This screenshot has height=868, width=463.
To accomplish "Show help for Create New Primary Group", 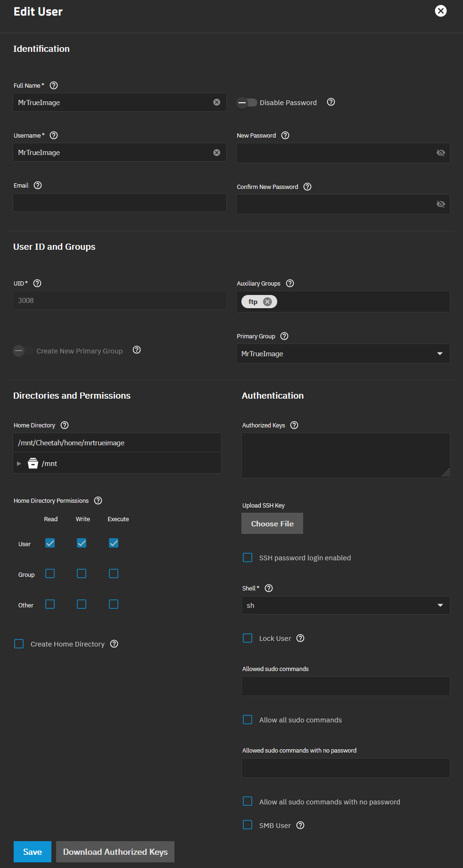I will [137, 350].
